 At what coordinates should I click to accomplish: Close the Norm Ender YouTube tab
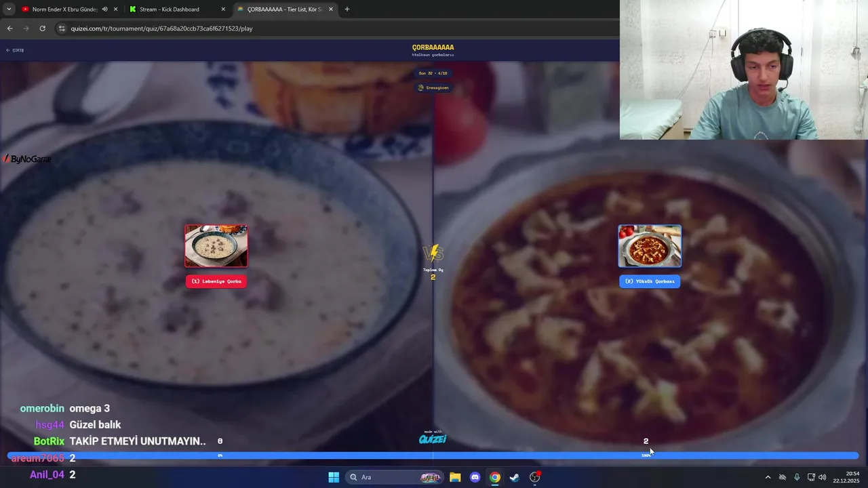[x=115, y=9]
